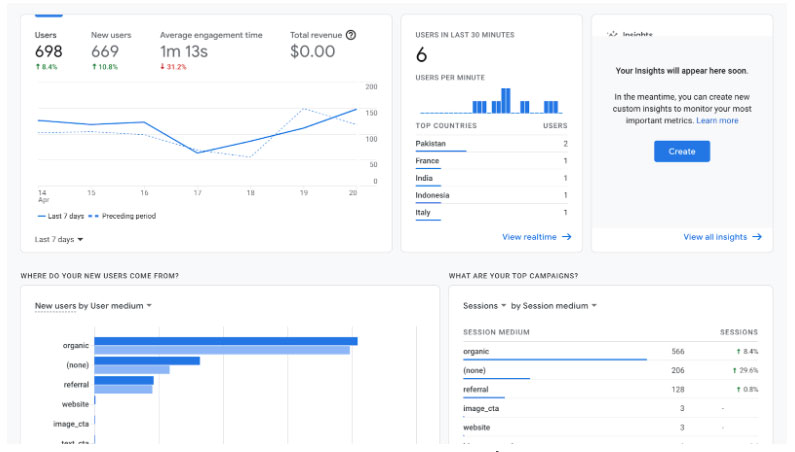This screenshot has width=795, height=452.
Task: Select the New users metric tab
Action: click(111, 51)
